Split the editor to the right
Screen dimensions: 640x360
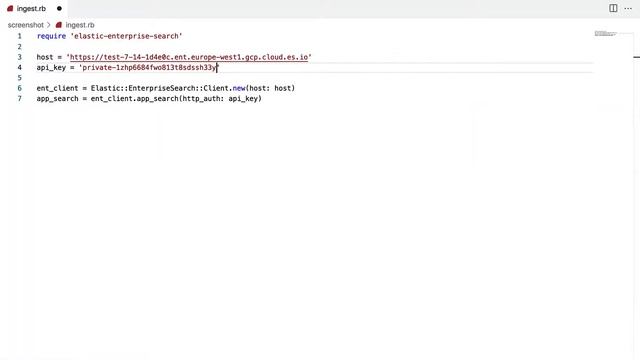[x=613, y=8]
